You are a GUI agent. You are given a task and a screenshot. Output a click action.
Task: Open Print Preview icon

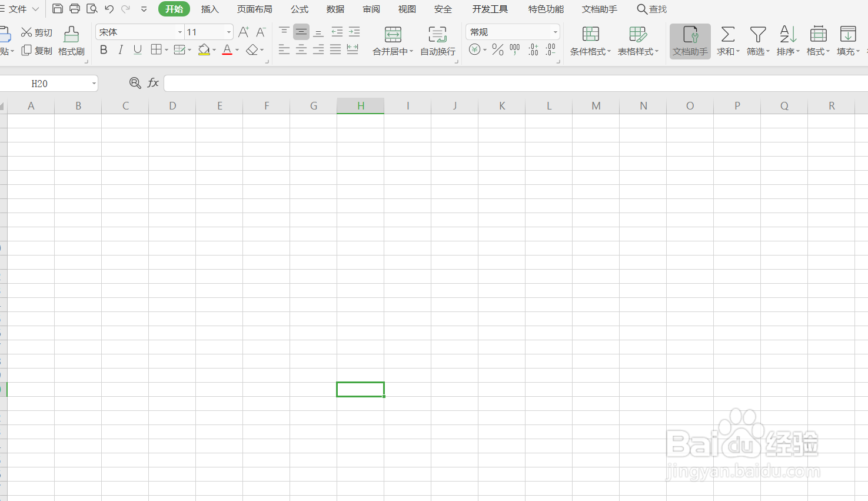click(92, 9)
